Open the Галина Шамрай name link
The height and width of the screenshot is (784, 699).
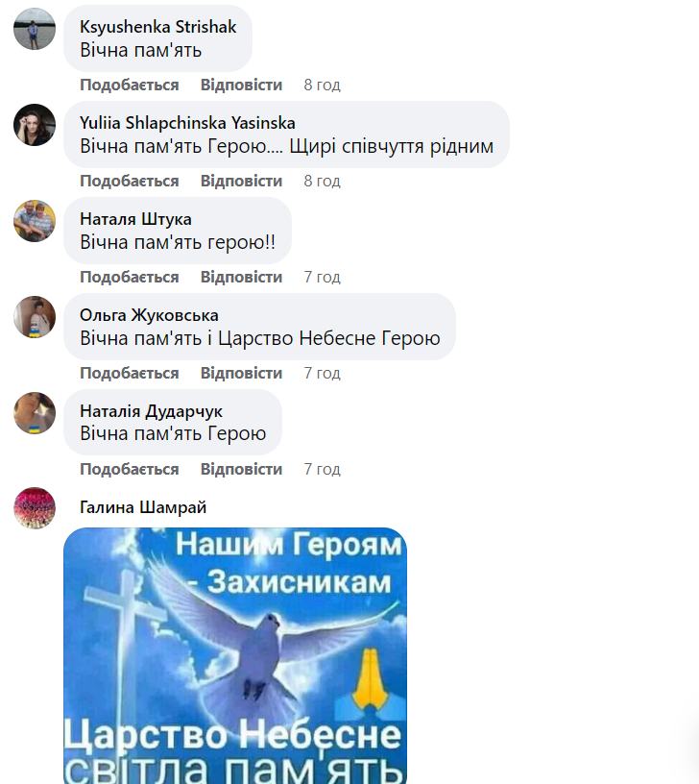coord(143,507)
